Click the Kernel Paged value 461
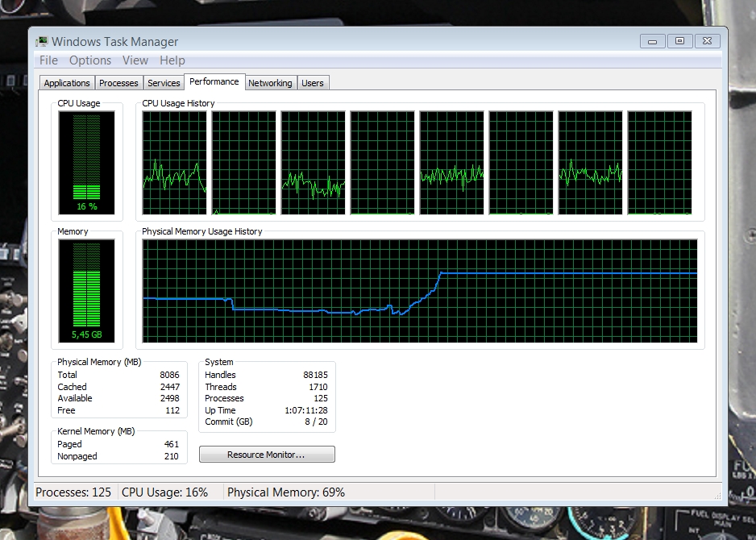 [x=172, y=444]
